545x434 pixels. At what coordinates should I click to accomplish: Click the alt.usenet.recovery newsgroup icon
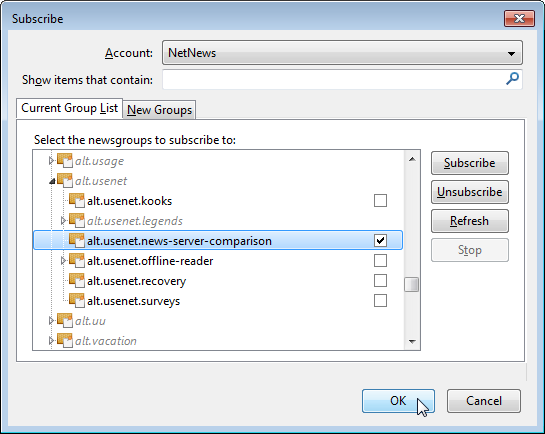coord(77,281)
